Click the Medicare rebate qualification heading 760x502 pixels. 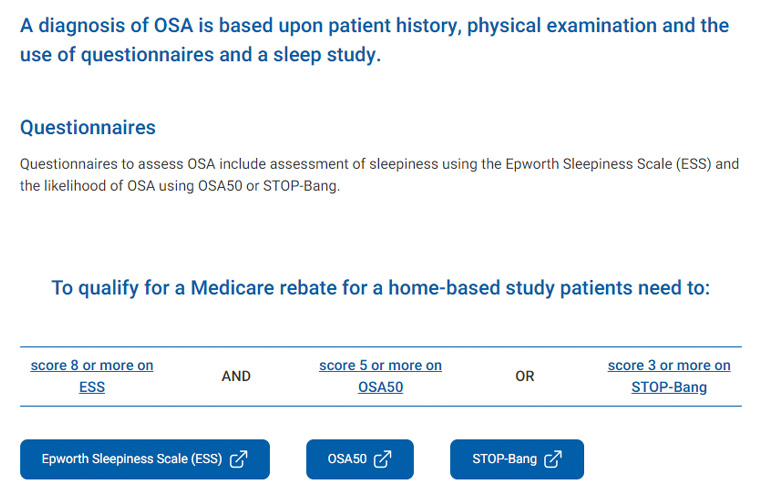(380, 289)
